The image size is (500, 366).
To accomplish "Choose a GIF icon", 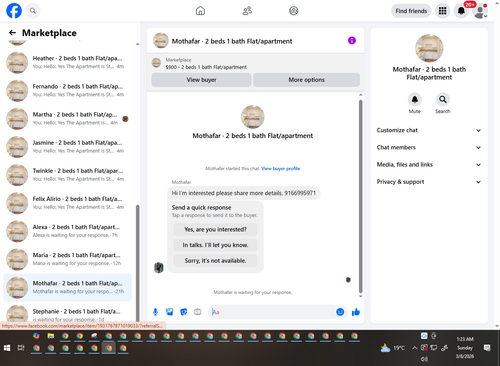I will (x=198, y=312).
